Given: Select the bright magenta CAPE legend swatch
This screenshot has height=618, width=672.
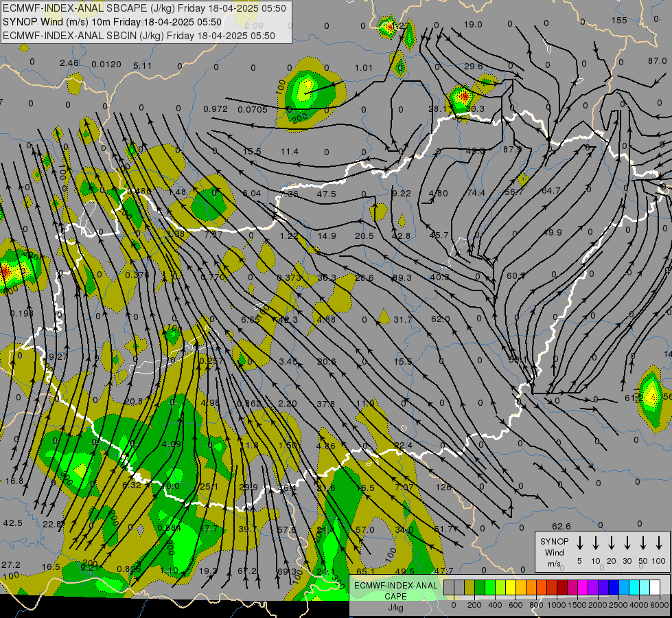Looking at the screenshot, I should coord(583,587).
